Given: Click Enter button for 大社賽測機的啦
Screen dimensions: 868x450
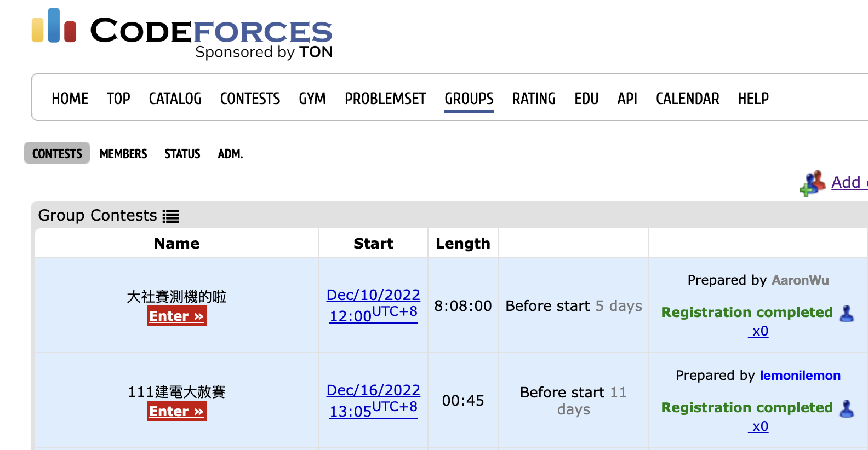Looking at the screenshot, I should [x=176, y=316].
